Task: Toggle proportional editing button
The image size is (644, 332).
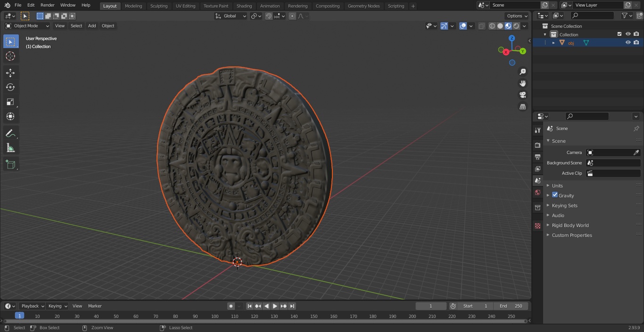Action: 292,16
